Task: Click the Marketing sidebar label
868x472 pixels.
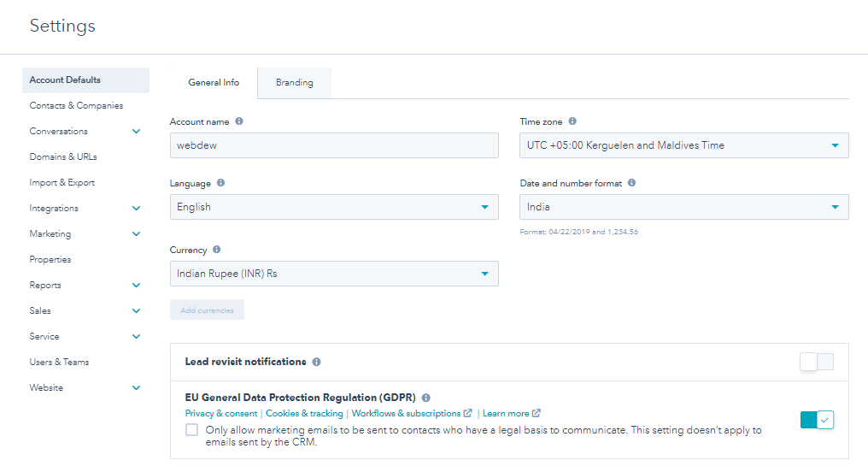Action: pyautogui.click(x=50, y=233)
